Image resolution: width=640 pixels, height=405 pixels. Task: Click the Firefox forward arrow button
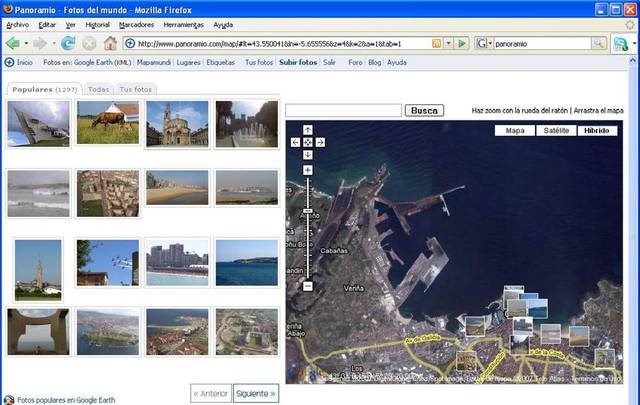click(40, 43)
